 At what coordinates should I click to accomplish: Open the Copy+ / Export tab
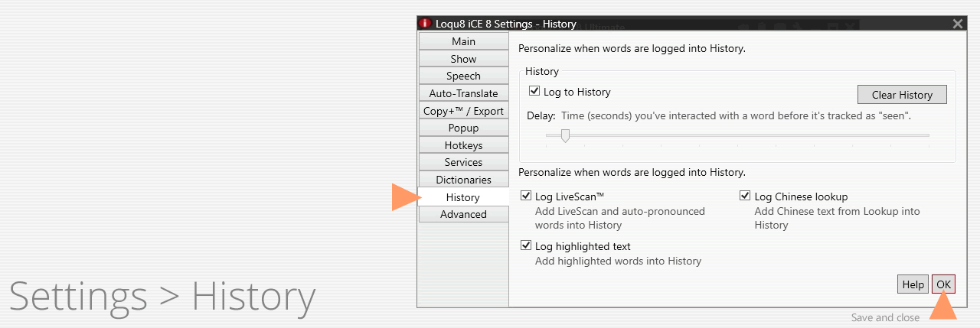(463, 111)
